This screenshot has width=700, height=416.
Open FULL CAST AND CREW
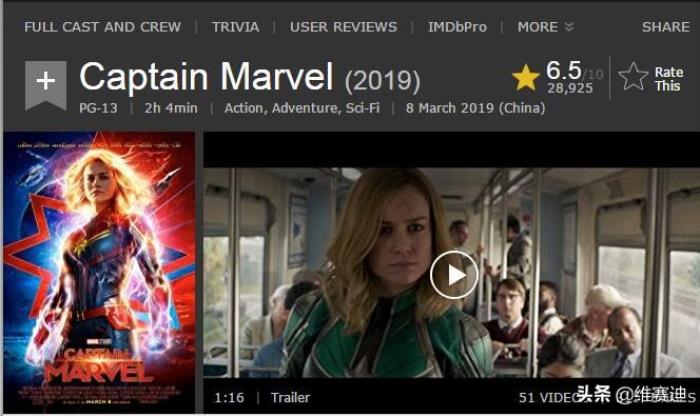point(103,27)
